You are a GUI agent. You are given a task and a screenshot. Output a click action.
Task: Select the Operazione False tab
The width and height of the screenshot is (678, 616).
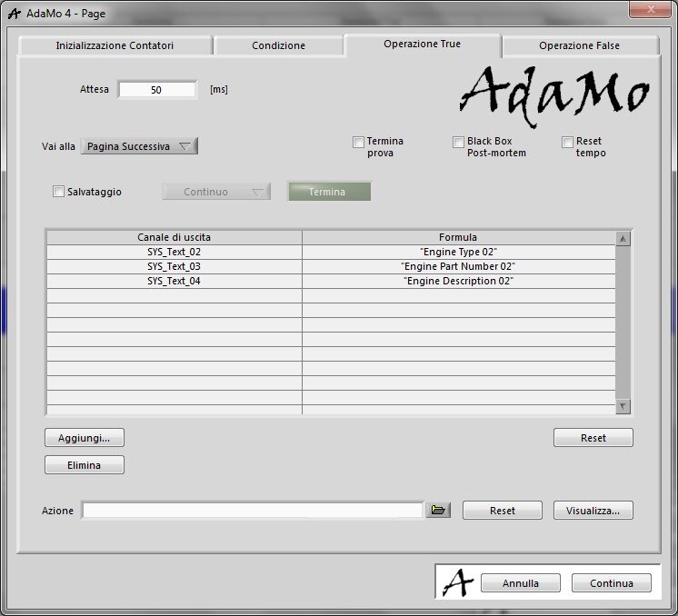point(579,45)
